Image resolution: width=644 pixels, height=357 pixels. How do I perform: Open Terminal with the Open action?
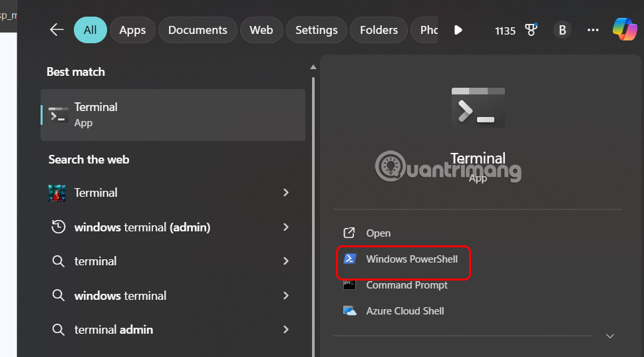pyautogui.click(x=379, y=233)
